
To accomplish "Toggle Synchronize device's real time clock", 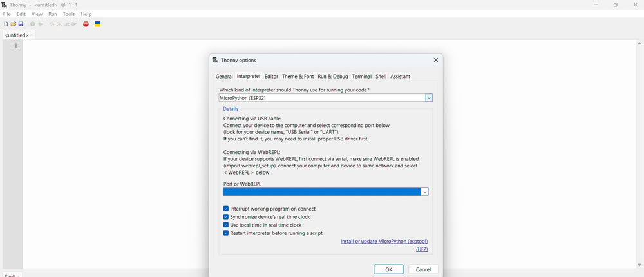I will click(x=226, y=216).
